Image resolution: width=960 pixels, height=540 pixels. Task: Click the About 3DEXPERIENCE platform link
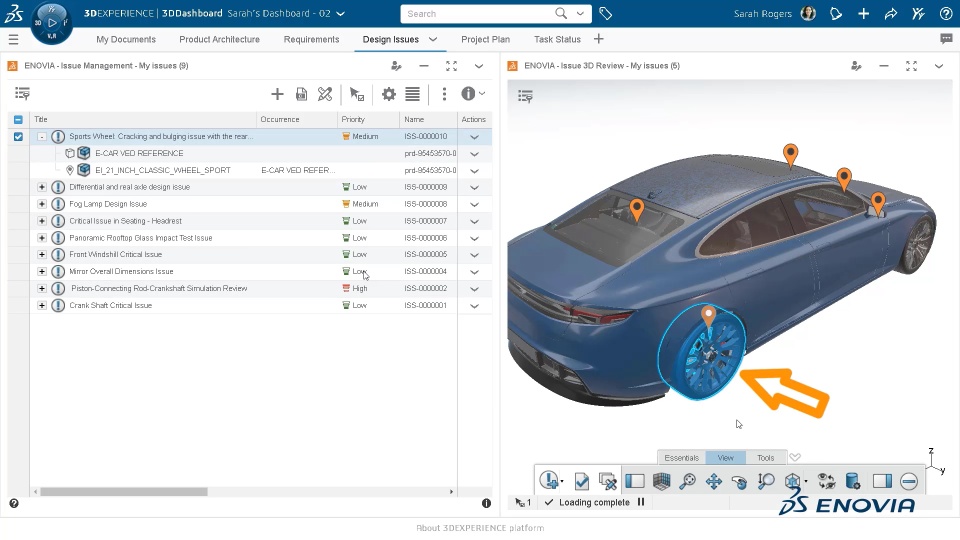click(480, 528)
